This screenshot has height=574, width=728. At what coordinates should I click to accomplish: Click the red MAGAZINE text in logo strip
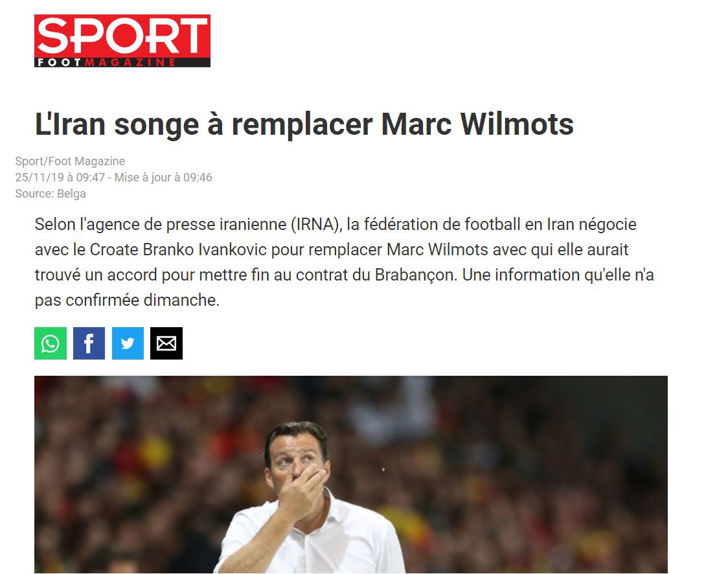click(x=130, y=62)
